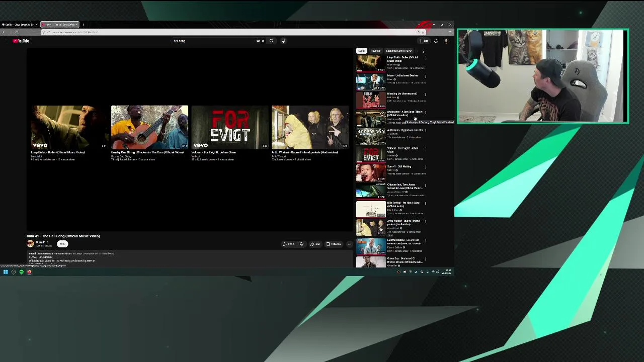Screen dimensions: 644x362
Task: Click the Sum 41 channel name
Action: pyautogui.click(x=41, y=242)
